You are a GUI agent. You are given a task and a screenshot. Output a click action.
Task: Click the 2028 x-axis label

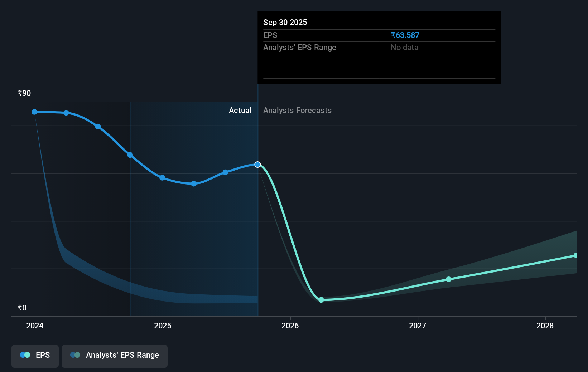(x=545, y=325)
